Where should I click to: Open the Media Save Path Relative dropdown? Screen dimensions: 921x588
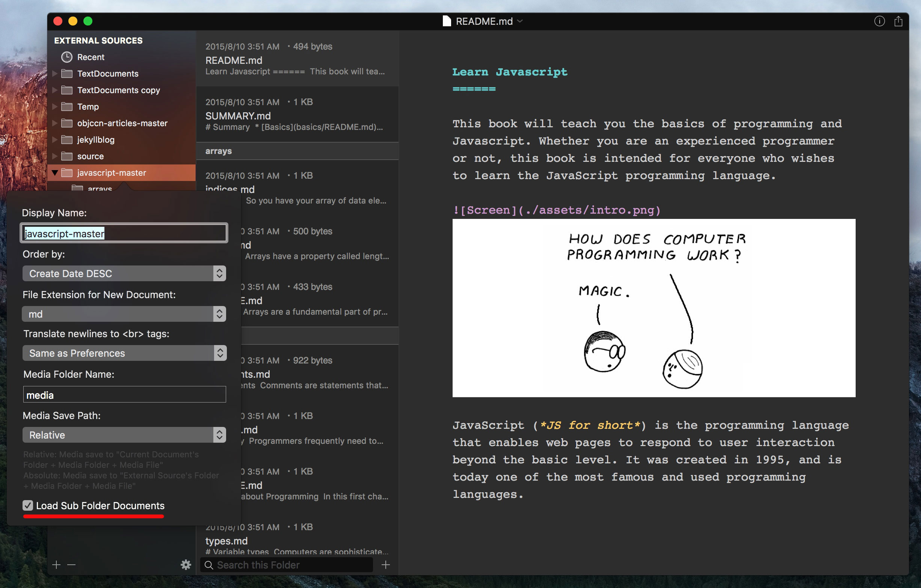pos(124,435)
